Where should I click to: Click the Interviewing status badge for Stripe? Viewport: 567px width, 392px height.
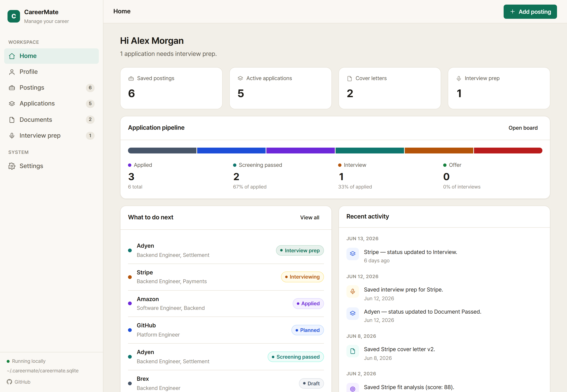(x=302, y=277)
